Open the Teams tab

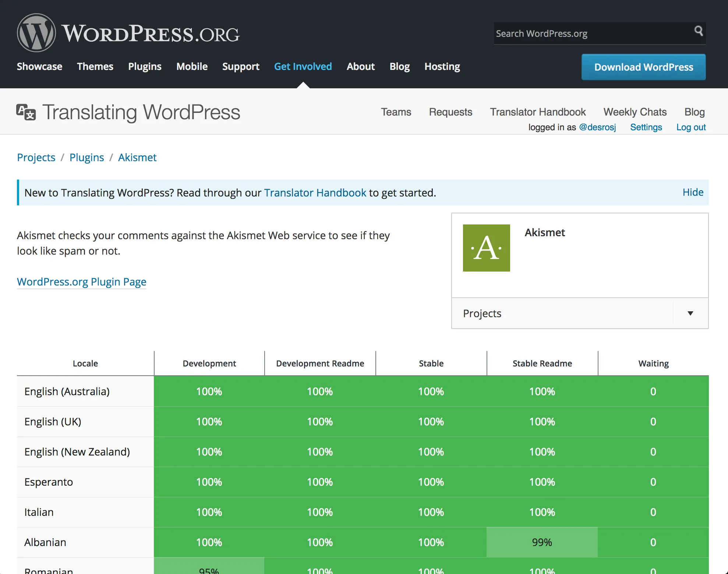tap(396, 112)
